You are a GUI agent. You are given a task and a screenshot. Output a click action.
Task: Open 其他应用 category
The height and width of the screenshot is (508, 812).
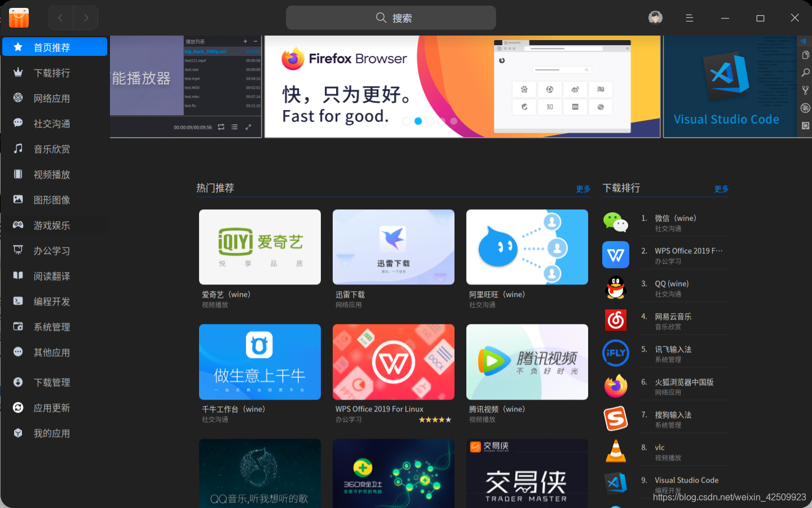point(55,352)
